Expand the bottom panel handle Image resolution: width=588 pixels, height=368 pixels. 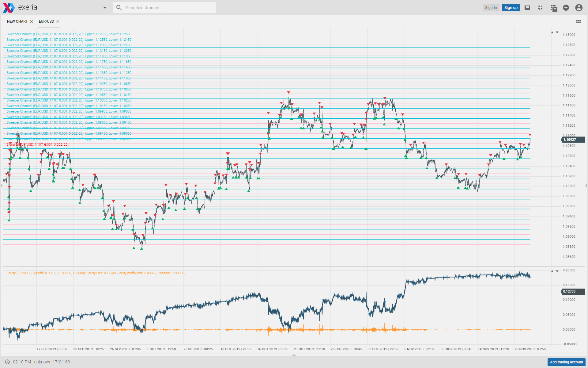tap(294, 355)
